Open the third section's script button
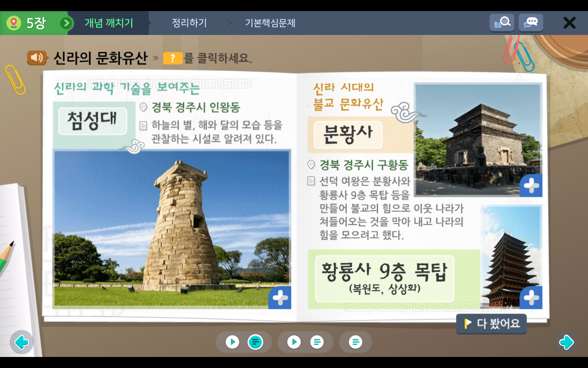The width and height of the screenshot is (588, 368). (356, 342)
